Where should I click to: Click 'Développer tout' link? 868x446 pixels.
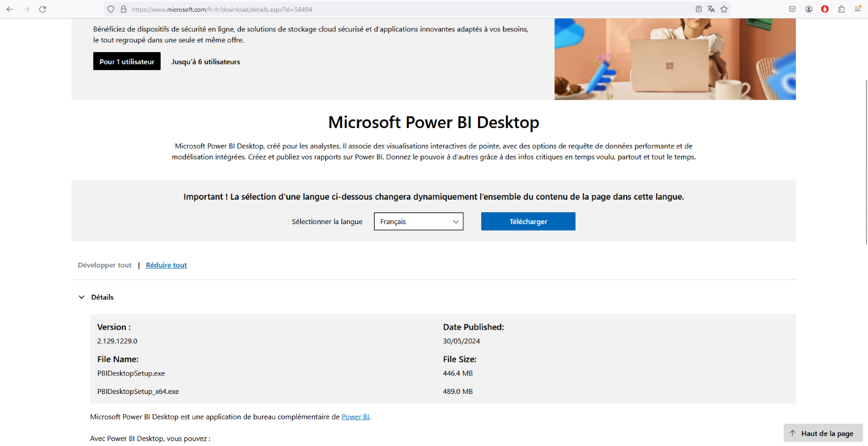point(105,265)
